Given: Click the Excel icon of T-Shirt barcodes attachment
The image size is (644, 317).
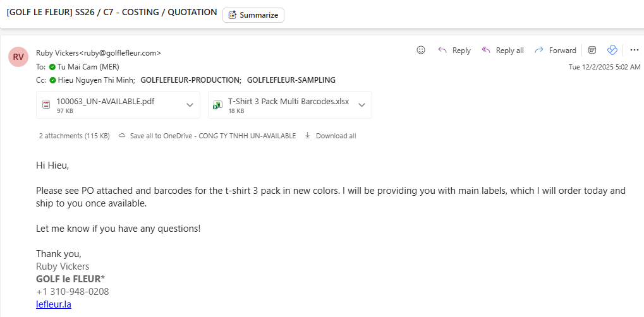Looking at the screenshot, I should [x=217, y=105].
